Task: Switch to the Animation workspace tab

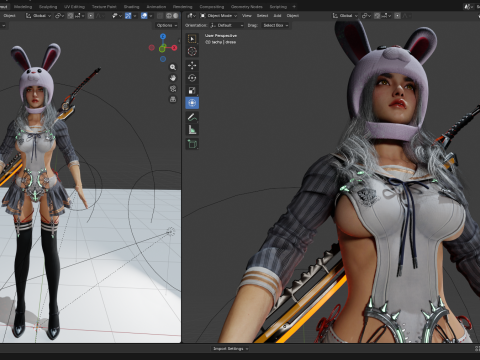Action: pos(156,6)
